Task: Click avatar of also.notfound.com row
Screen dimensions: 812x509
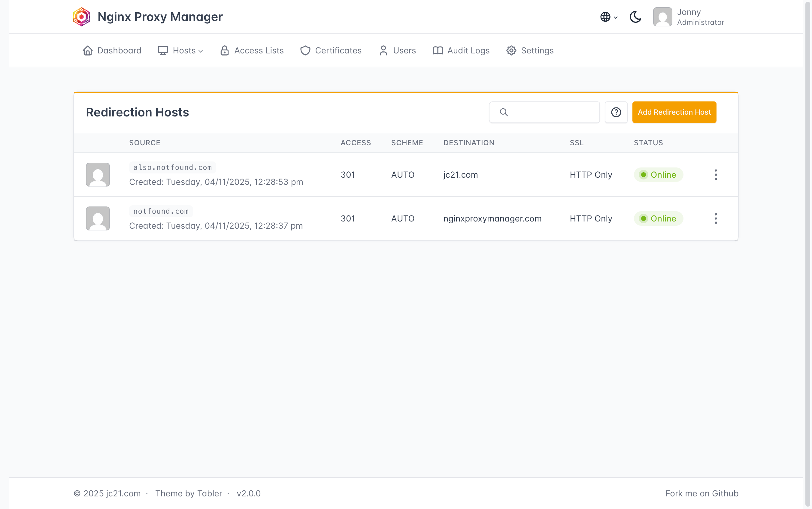Action: [98, 175]
